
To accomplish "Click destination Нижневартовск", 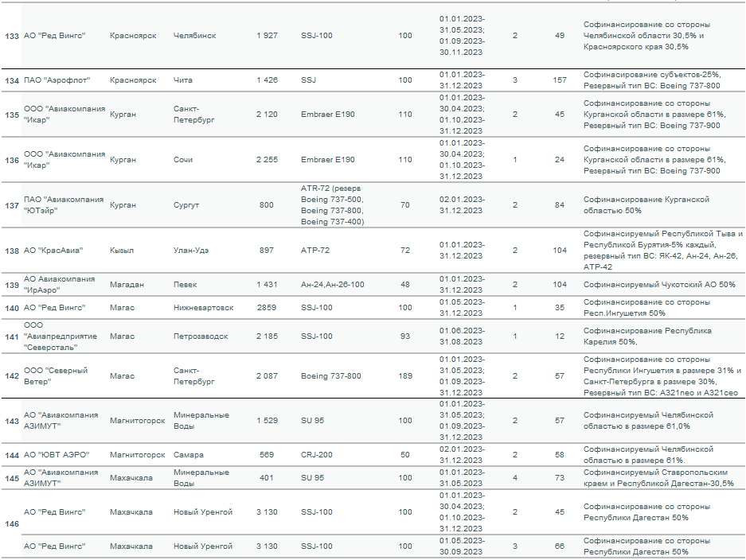I will point(204,308).
